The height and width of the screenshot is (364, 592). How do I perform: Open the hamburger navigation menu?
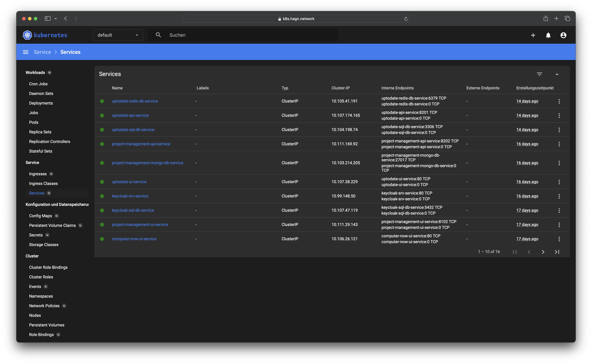click(x=25, y=52)
